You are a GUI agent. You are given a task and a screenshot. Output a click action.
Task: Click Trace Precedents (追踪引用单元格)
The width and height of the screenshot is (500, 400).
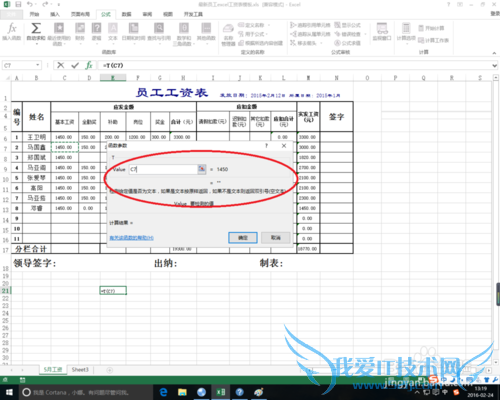[310, 25]
